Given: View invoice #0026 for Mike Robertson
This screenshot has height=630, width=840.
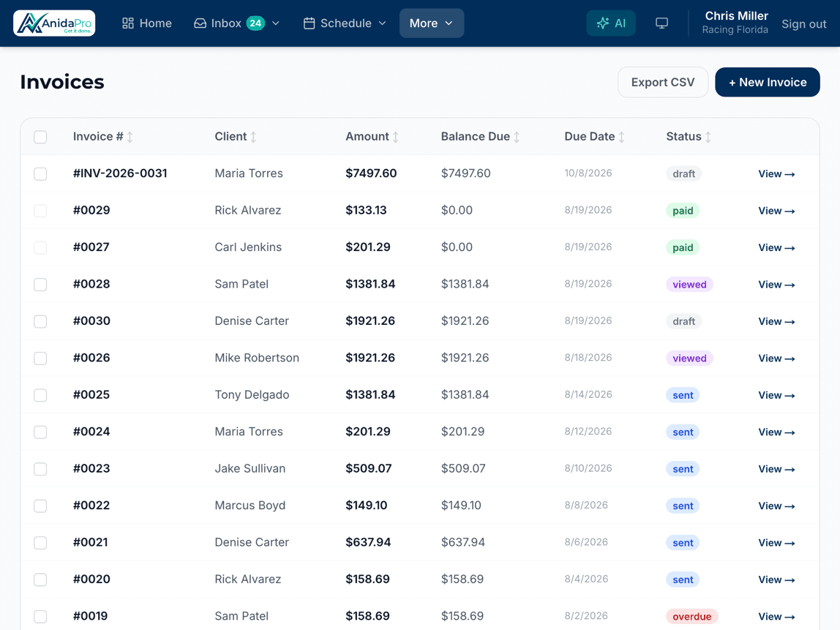Looking at the screenshot, I should coord(776,359).
